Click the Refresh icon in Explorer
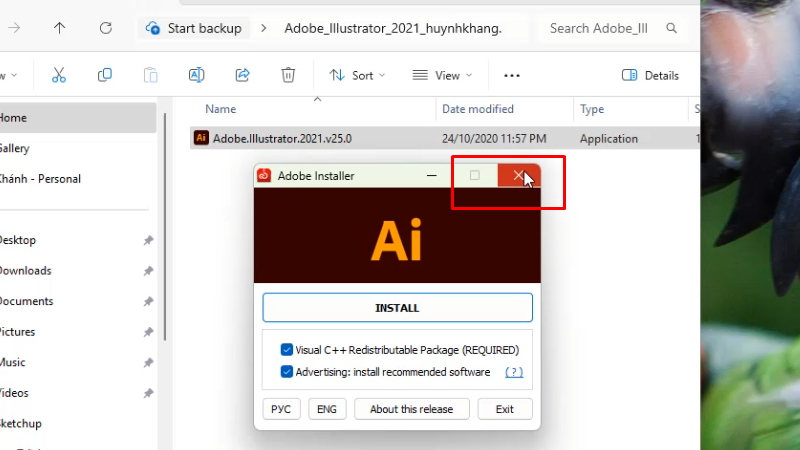 pyautogui.click(x=105, y=28)
